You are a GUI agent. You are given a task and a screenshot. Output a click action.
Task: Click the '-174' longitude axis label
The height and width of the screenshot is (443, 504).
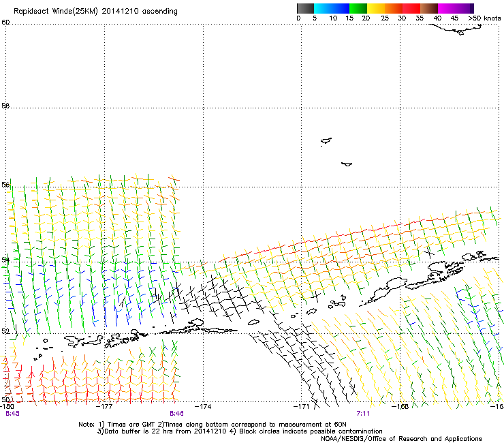coord(203,407)
